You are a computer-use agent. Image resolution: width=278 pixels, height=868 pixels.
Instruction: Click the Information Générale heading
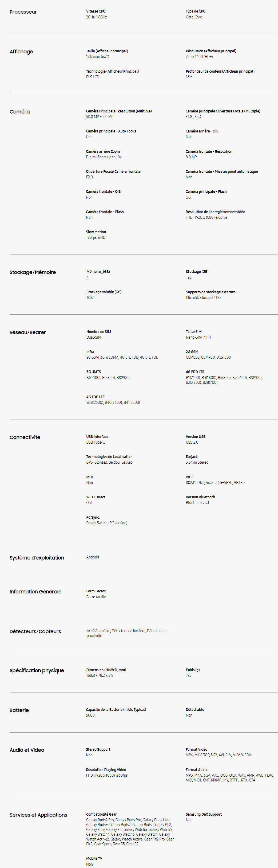coord(35,591)
